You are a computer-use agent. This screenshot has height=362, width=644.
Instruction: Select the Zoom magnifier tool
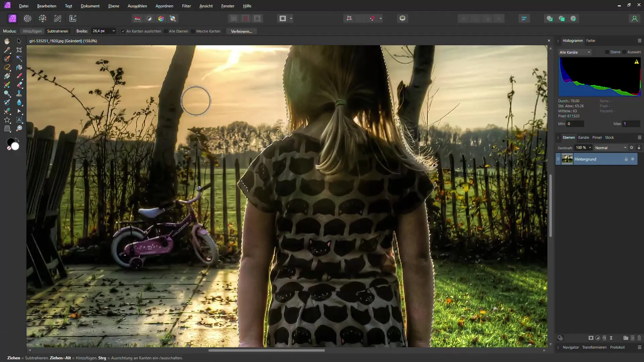19,128
